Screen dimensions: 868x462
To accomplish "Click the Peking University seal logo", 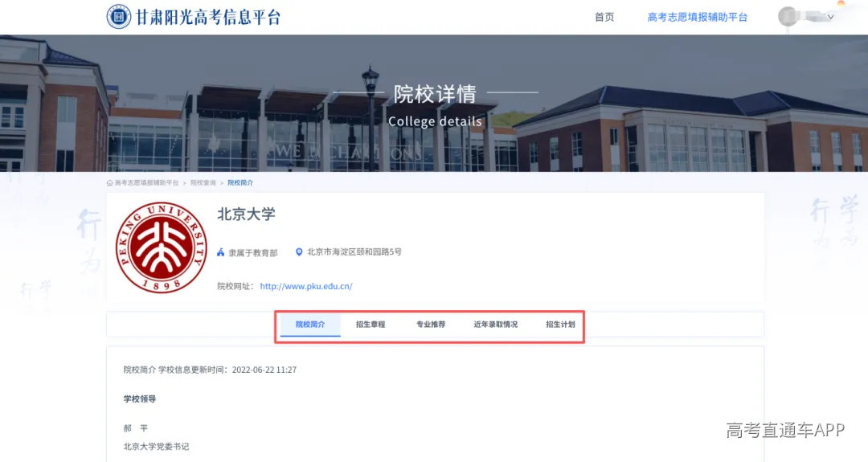I will (x=161, y=247).
